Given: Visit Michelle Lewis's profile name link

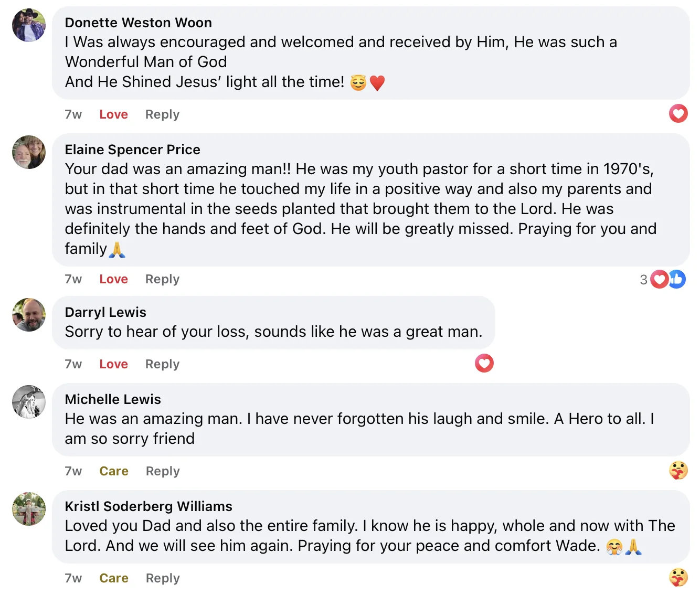Looking at the screenshot, I should pos(113,399).
